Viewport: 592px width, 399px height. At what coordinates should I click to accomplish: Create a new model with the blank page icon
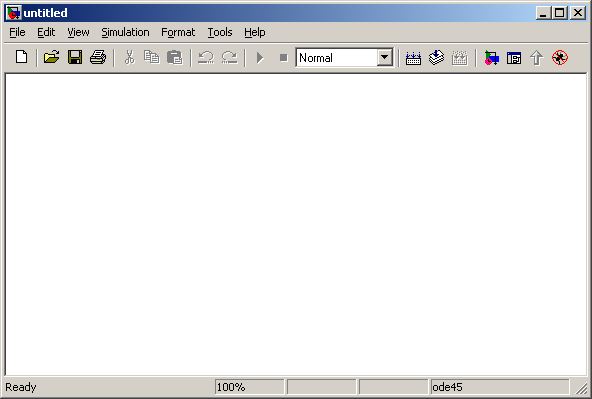coord(22,57)
